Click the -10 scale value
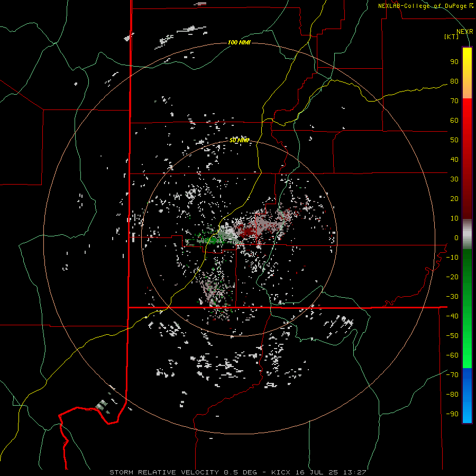This screenshot has width=476, height=476. coord(452,258)
